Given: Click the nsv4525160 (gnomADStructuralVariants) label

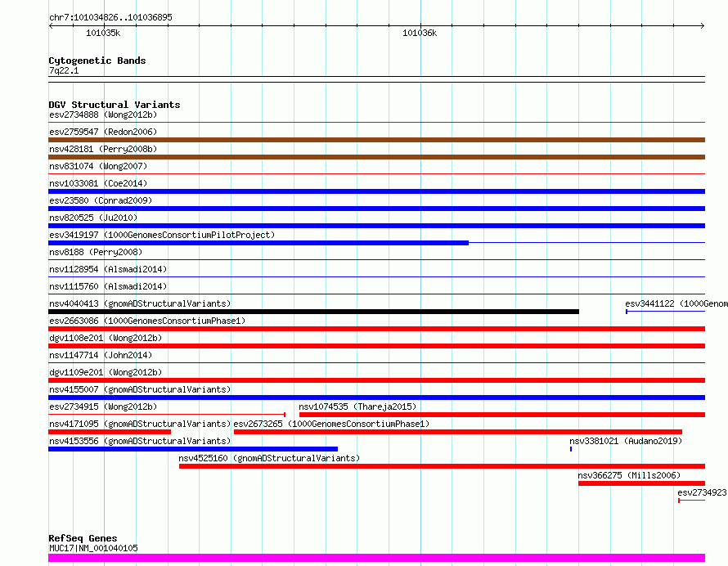Looking at the screenshot, I should click(x=269, y=458).
